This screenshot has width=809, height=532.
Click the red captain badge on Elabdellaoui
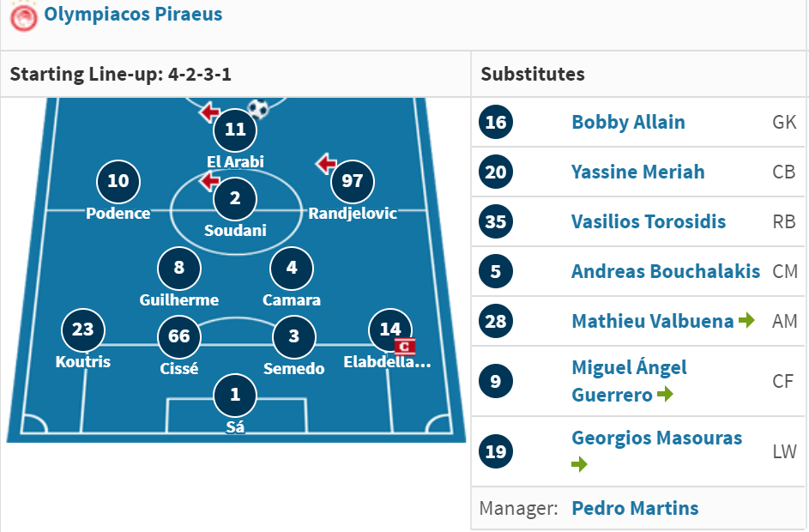coord(405,347)
